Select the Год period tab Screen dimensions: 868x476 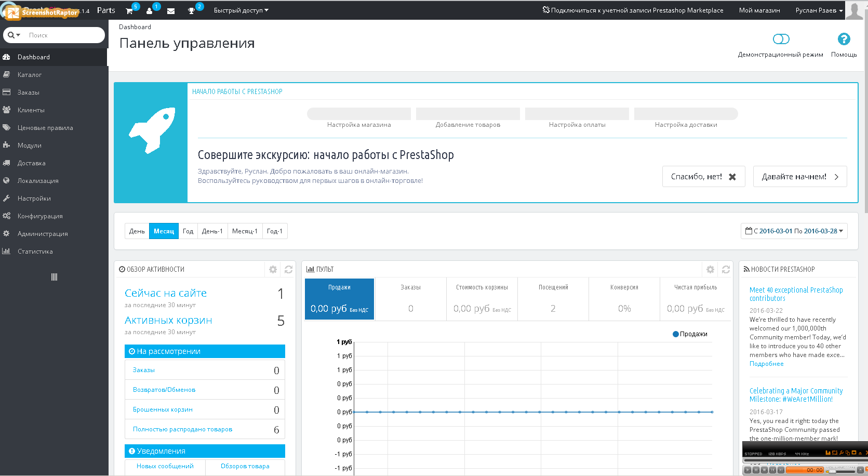(x=188, y=231)
